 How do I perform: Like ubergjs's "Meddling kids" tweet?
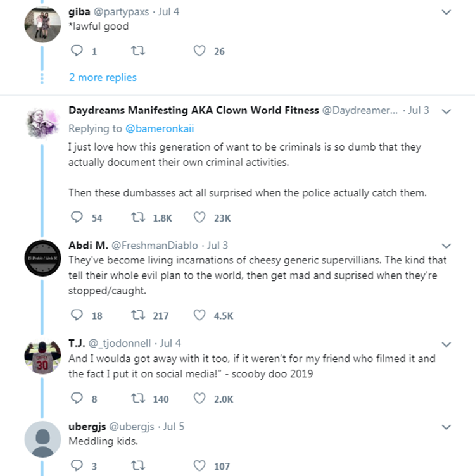coord(199,466)
